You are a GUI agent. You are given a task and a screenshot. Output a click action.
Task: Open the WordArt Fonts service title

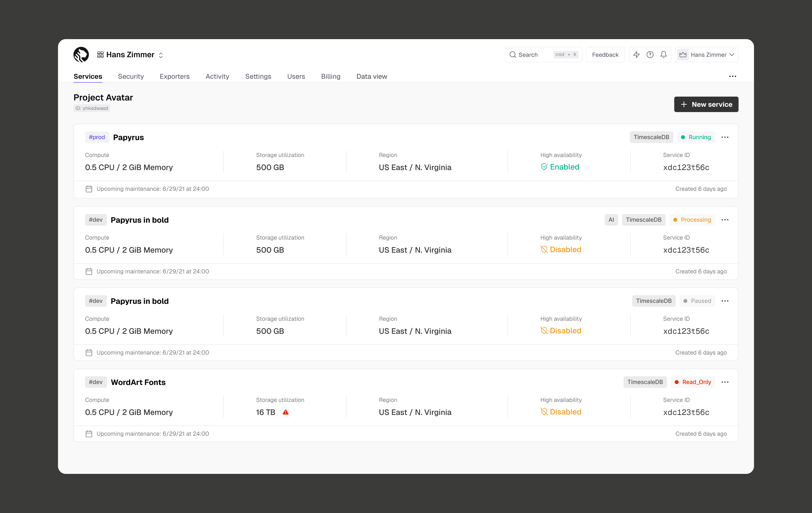tap(138, 382)
